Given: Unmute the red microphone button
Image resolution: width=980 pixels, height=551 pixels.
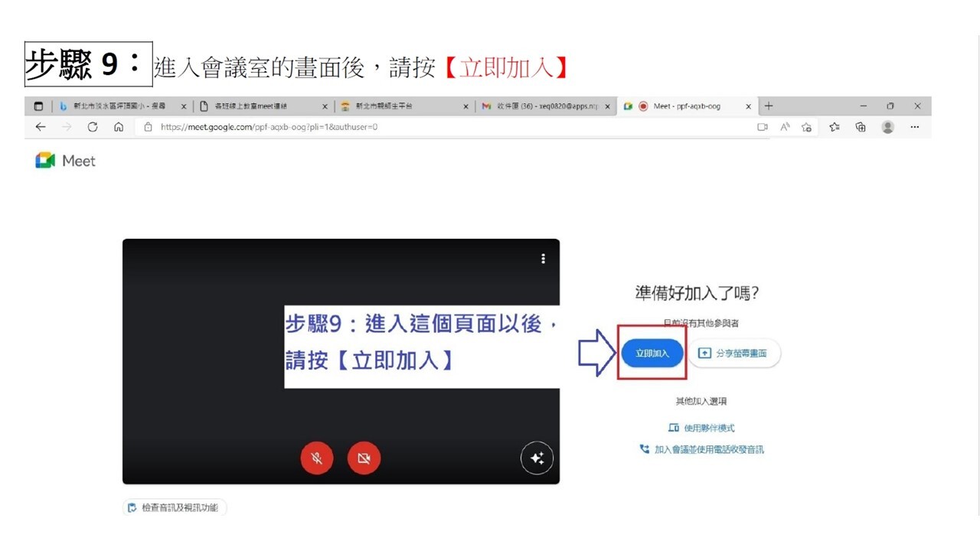Looking at the screenshot, I should pyautogui.click(x=316, y=458).
